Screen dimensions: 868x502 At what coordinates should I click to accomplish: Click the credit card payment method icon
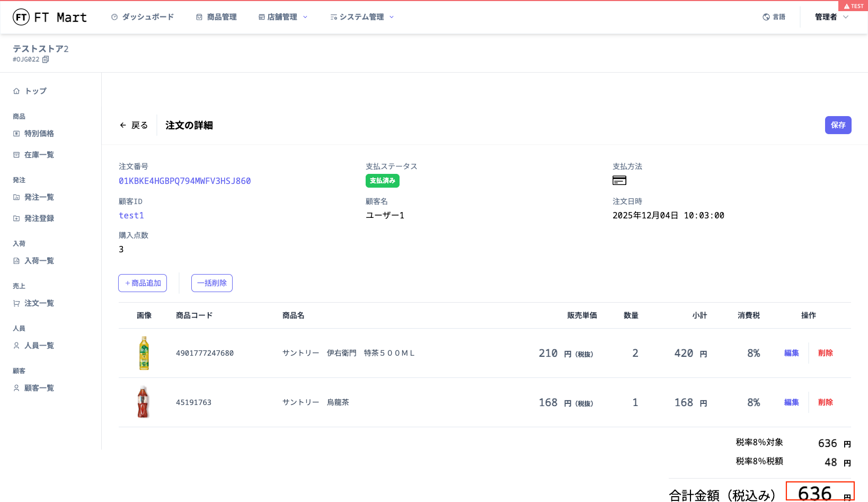pyautogui.click(x=619, y=181)
